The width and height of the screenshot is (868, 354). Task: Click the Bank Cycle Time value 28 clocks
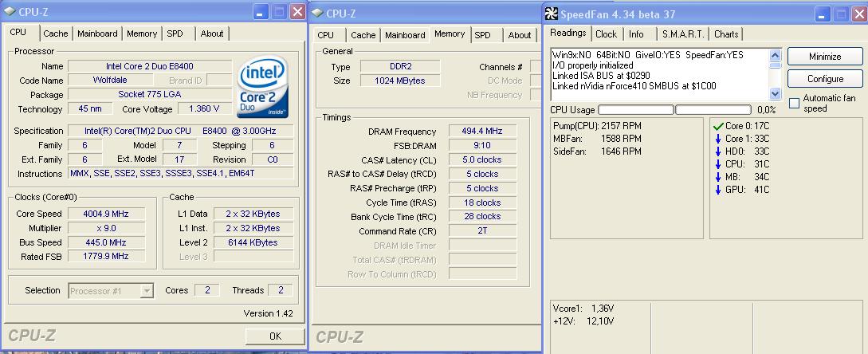(482, 217)
